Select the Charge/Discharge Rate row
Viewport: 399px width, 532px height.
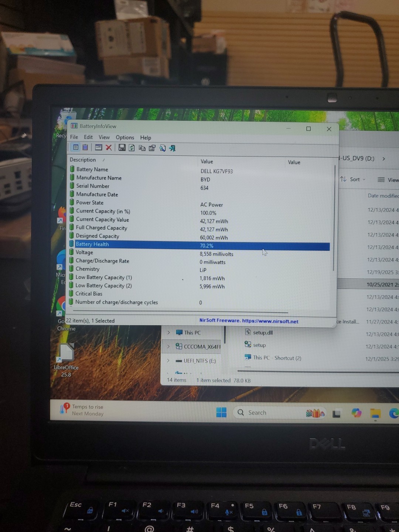tap(199, 261)
